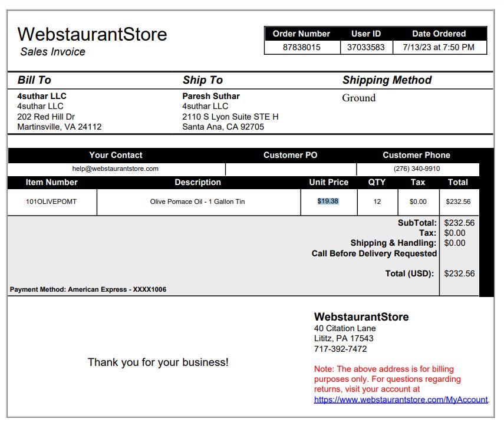Click the Tax: summary amount $0.00
The height and width of the screenshot is (429, 504).
455,233
